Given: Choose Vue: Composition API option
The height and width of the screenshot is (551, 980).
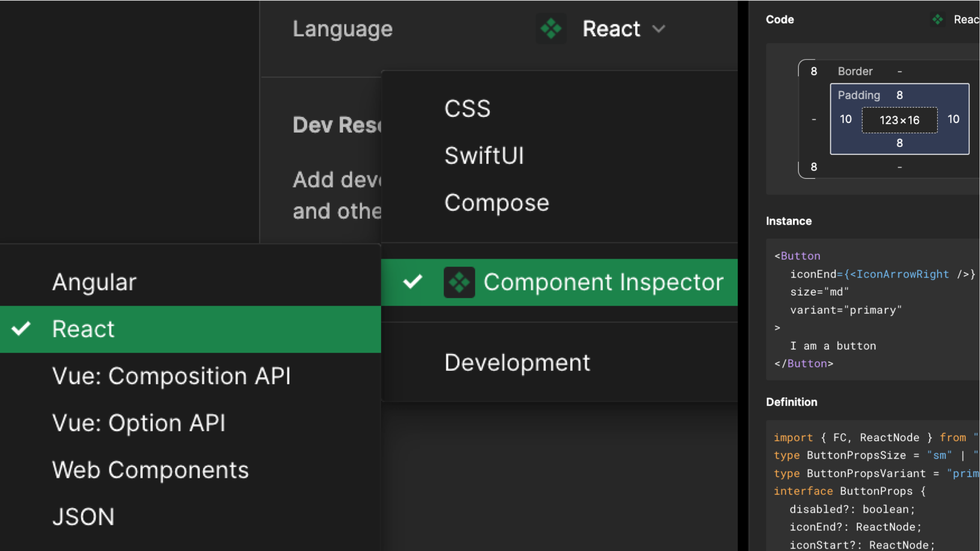Looking at the screenshot, I should click(171, 376).
